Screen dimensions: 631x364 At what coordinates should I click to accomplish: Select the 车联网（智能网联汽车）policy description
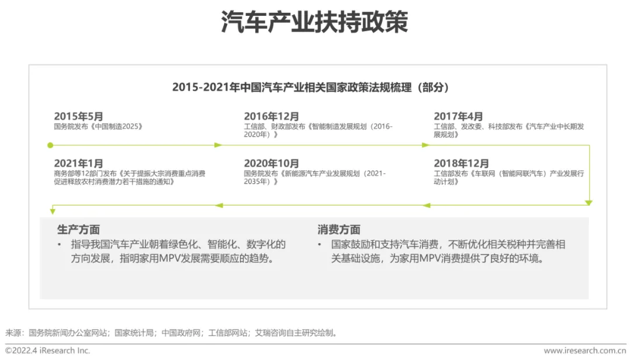(509, 178)
